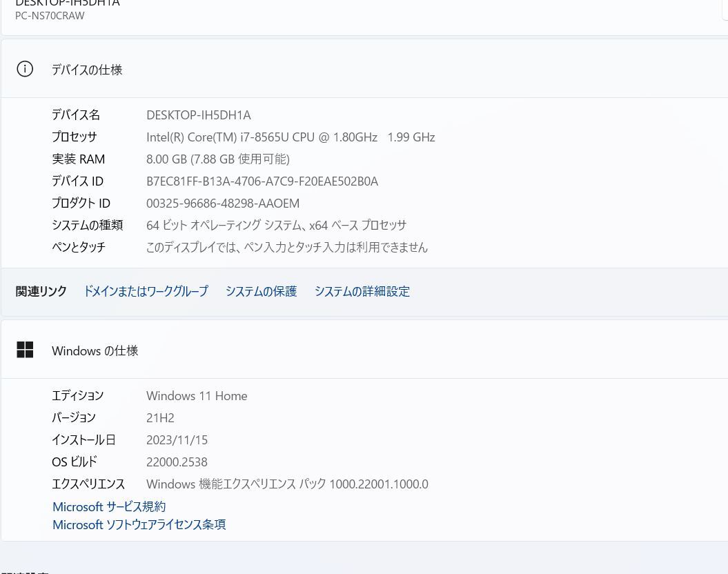The width and height of the screenshot is (728, 574).
Task: Select processor value Intel(R) Core(TM) i7-8565U
Action: [291, 137]
